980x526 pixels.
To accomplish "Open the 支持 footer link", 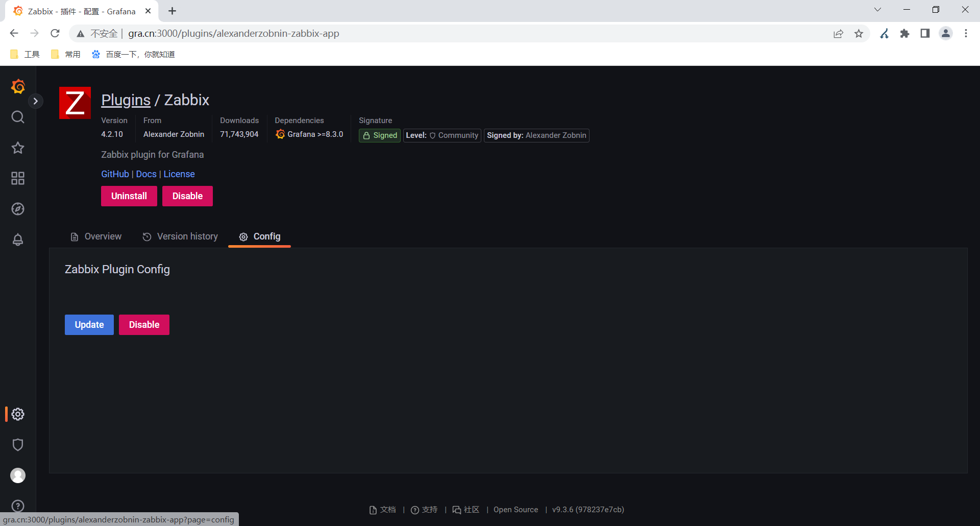I will (x=425, y=510).
